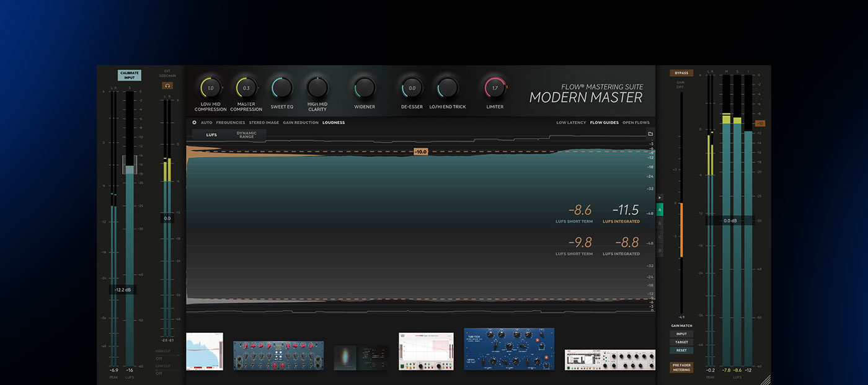Viewport: 868px width, 385px height.
Task: Click the -7.8 output LUFS readout
Action: click(726, 370)
